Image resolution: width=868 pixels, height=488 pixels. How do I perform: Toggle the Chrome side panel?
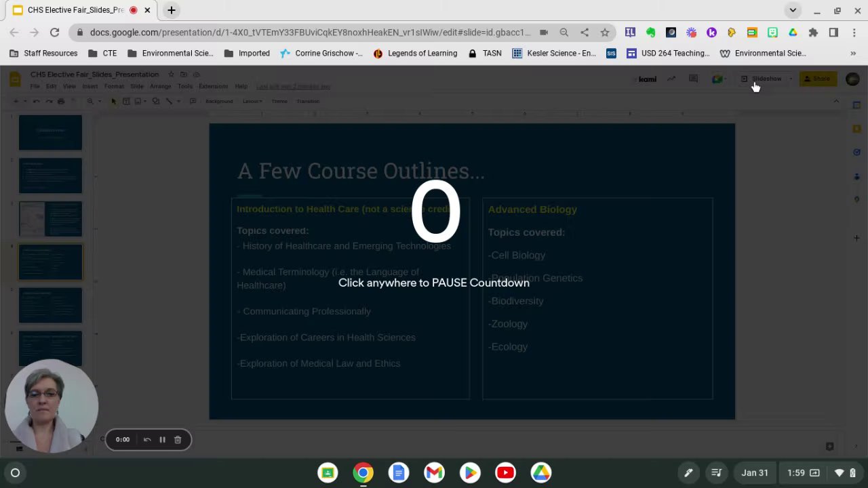[833, 32]
